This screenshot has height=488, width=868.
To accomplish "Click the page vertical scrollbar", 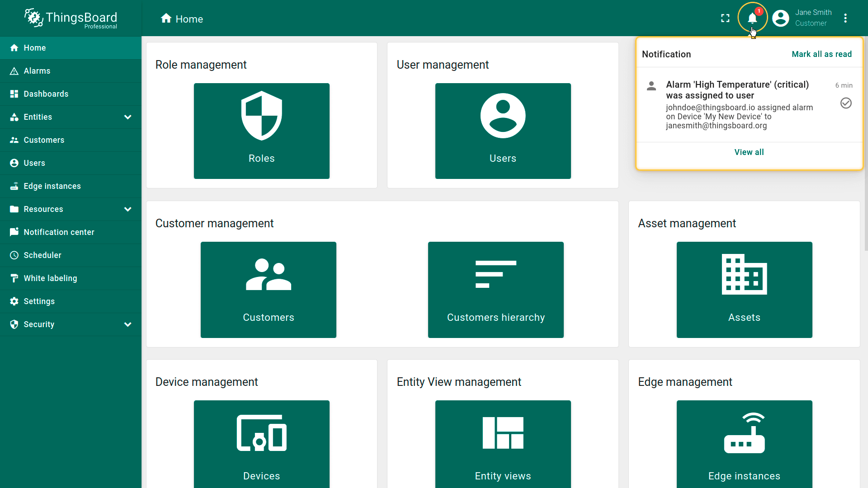I will tap(865, 145).
